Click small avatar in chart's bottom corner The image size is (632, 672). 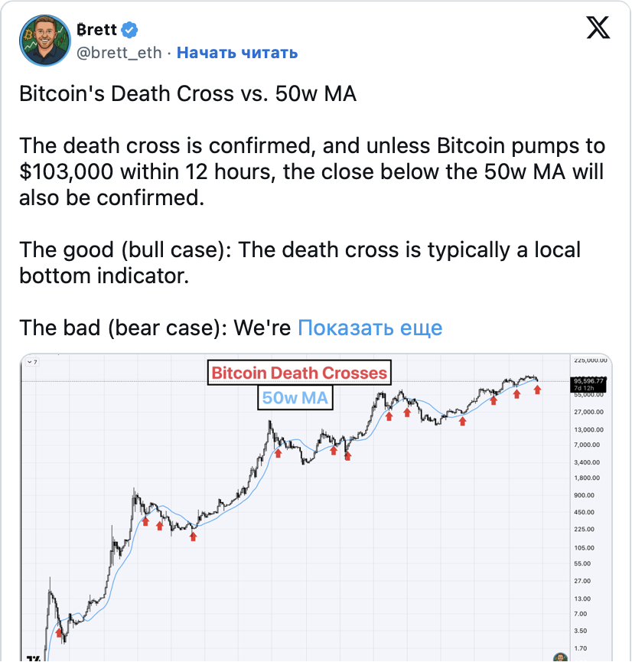pos(560,658)
